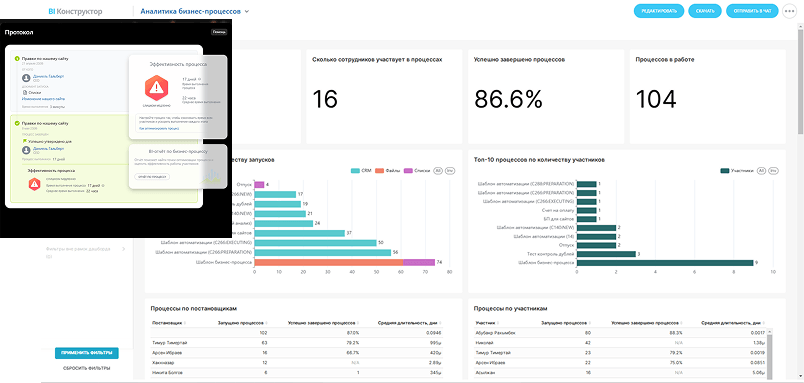The image size is (804, 383).
Task: Click the ПРИМЕНИТЬ ФИЛЬТРЫ button
Action: tap(87, 353)
